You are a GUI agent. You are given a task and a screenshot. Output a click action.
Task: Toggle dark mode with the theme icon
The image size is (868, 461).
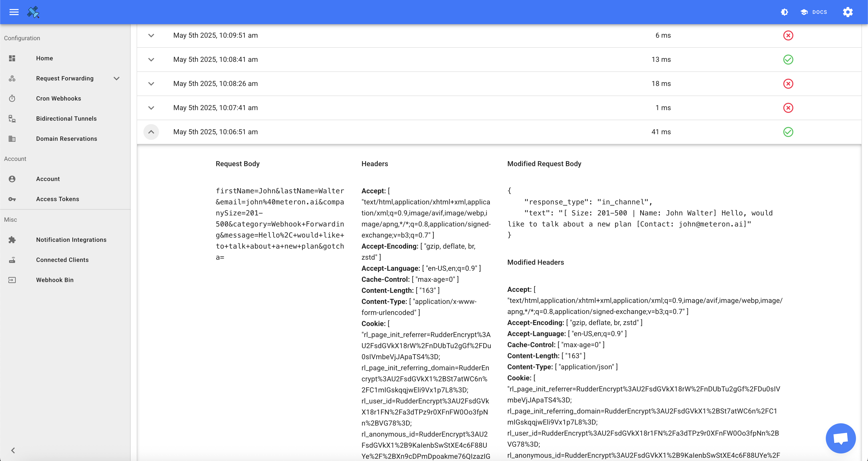tap(784, 12)
